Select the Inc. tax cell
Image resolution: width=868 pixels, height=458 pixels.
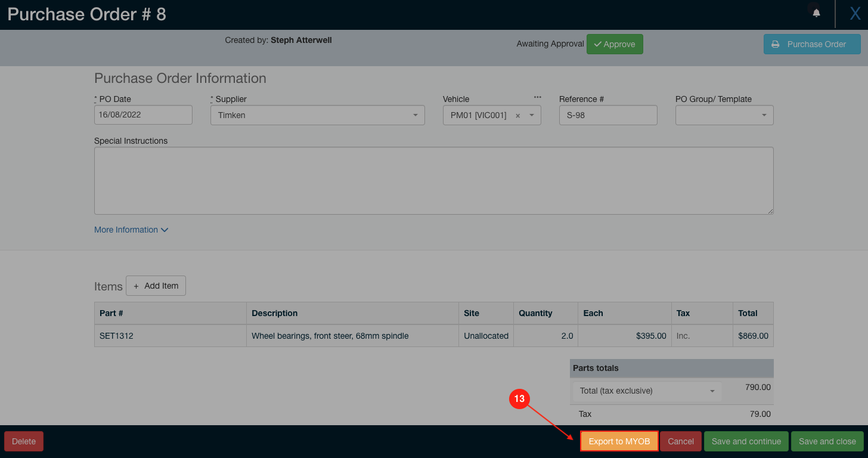pos(702,336)
